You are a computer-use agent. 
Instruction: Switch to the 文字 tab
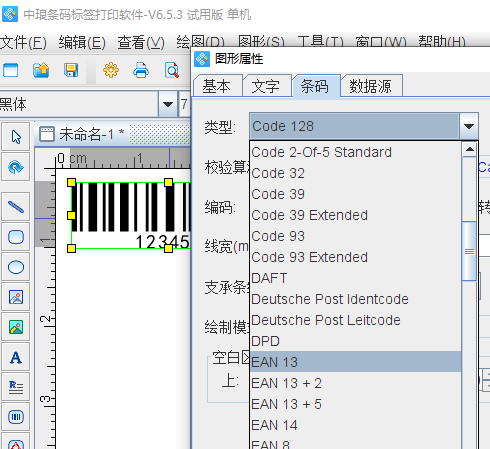266,86
